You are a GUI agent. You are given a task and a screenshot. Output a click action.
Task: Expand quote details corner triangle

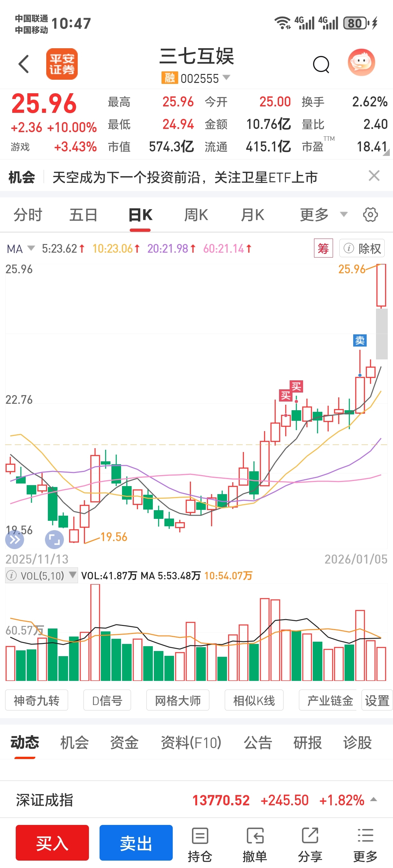click(x=387, y=153)
